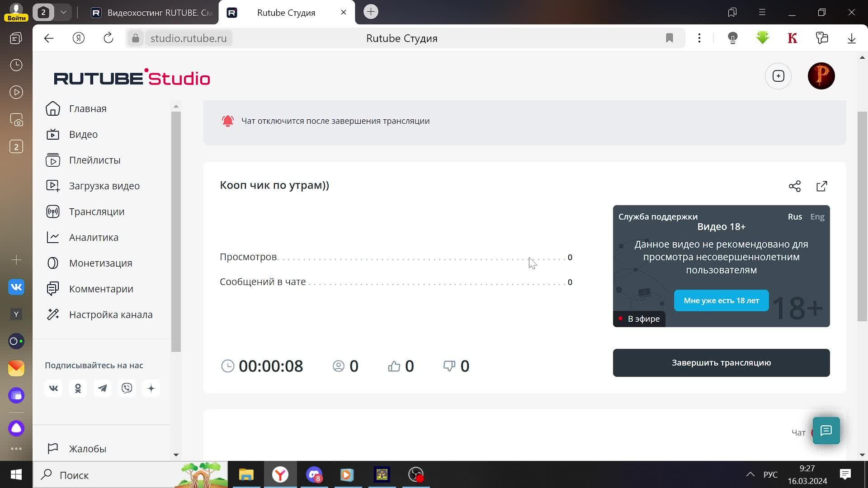Switch to the Видеохостинг RUTUBE browser tab
Viewport: 868px width, 488px height.
click(x=151, y=13)
